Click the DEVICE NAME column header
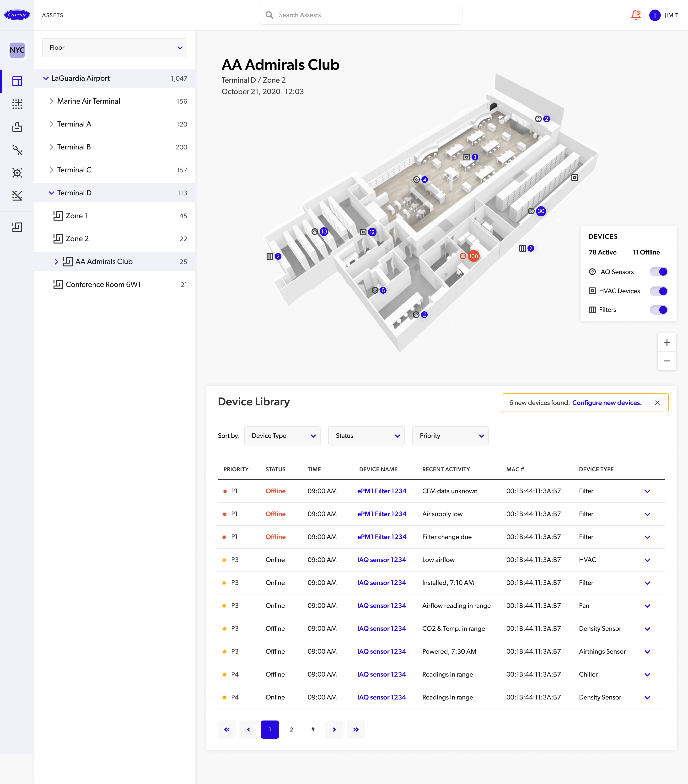 [378, 470]
